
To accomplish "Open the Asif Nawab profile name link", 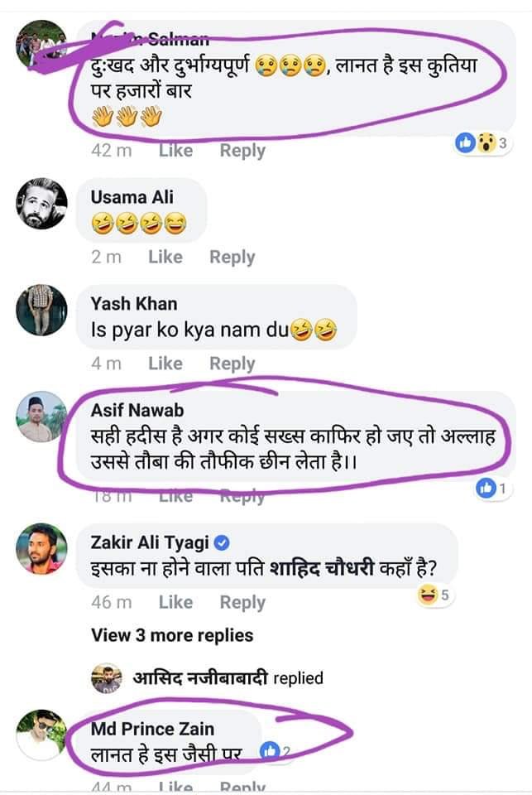I will pyautogui.click(x=138, y=411).
